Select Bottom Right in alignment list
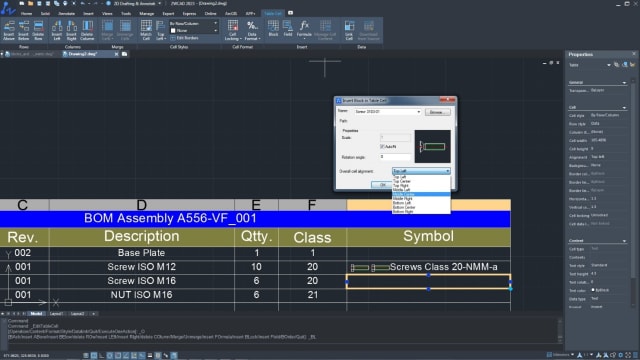The image size is (640, 360). tap(421, 211)
